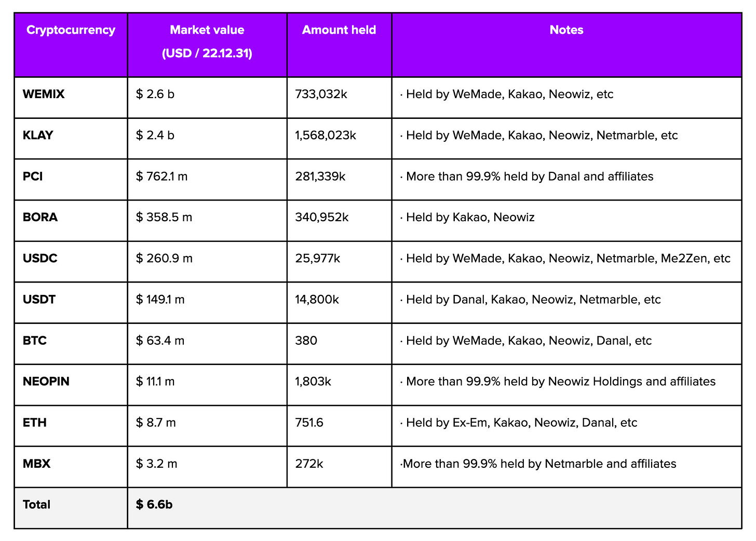Click the PCI market value $ 762.1 m
Viewport: 756px width, 541px height.
click(161, 177)
